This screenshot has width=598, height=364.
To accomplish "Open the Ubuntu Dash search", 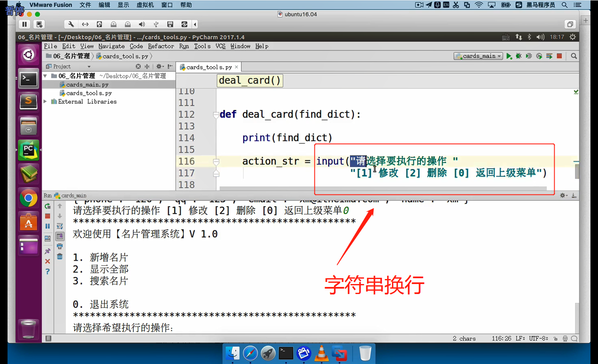I will pyautogui.click(x=28, y=55).
